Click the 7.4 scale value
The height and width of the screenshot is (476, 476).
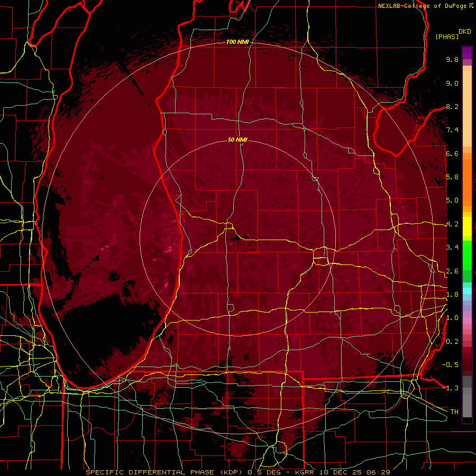(452, 130)
